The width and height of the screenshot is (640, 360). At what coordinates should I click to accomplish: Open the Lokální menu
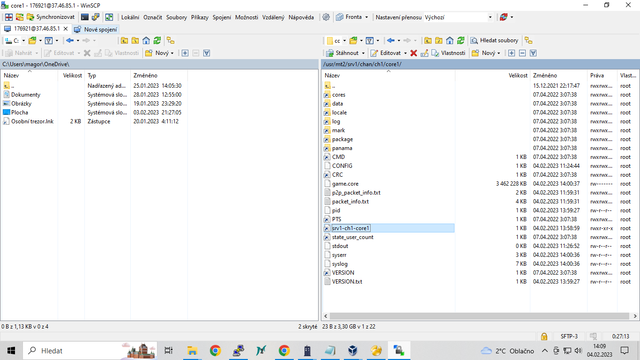pos(130,17)
